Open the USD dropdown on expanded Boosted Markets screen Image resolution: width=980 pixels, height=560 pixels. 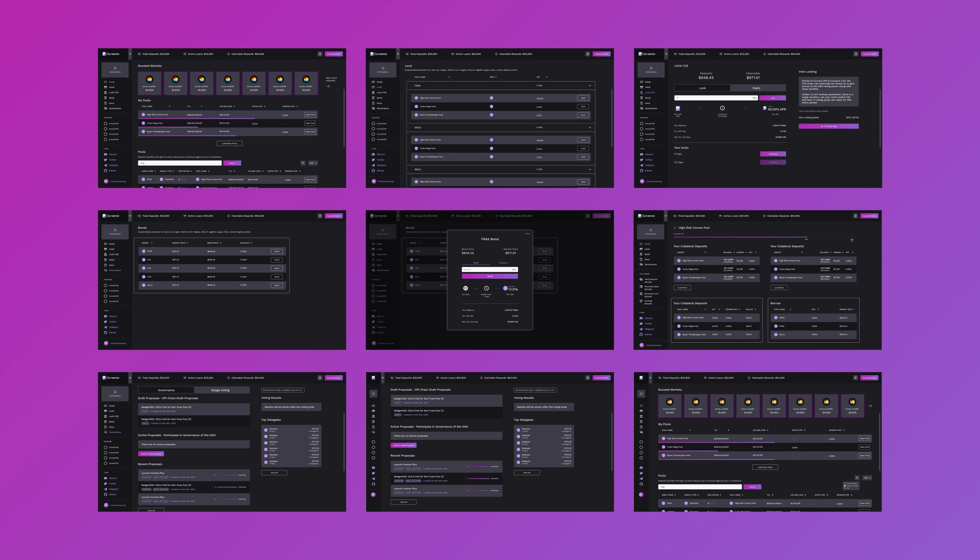313,163
